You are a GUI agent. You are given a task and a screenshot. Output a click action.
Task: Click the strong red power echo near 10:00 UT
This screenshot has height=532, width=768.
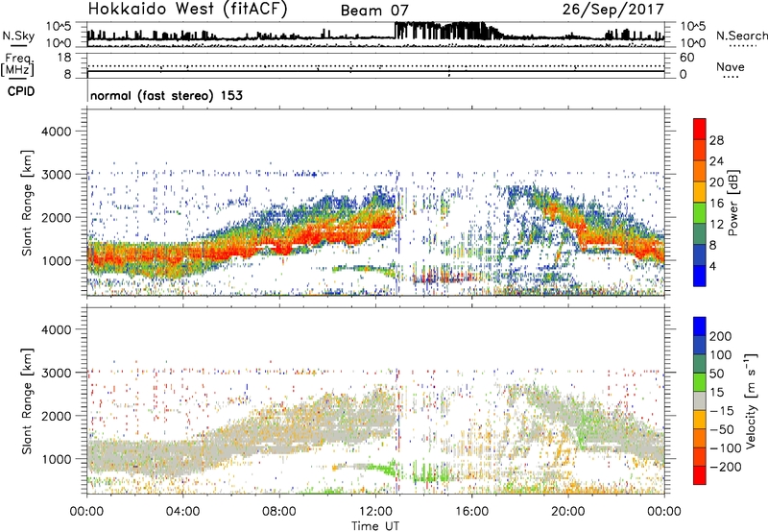(x=324, y=234)
